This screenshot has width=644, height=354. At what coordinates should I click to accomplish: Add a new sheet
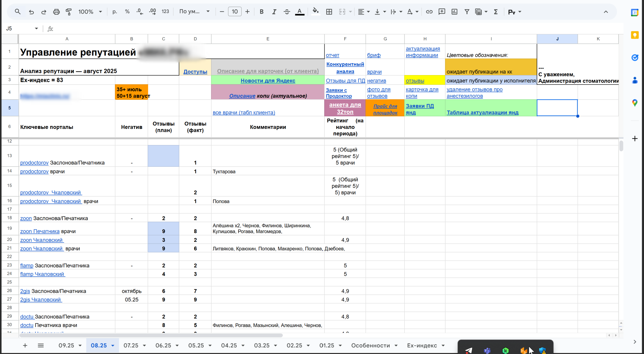pos(25,345)
